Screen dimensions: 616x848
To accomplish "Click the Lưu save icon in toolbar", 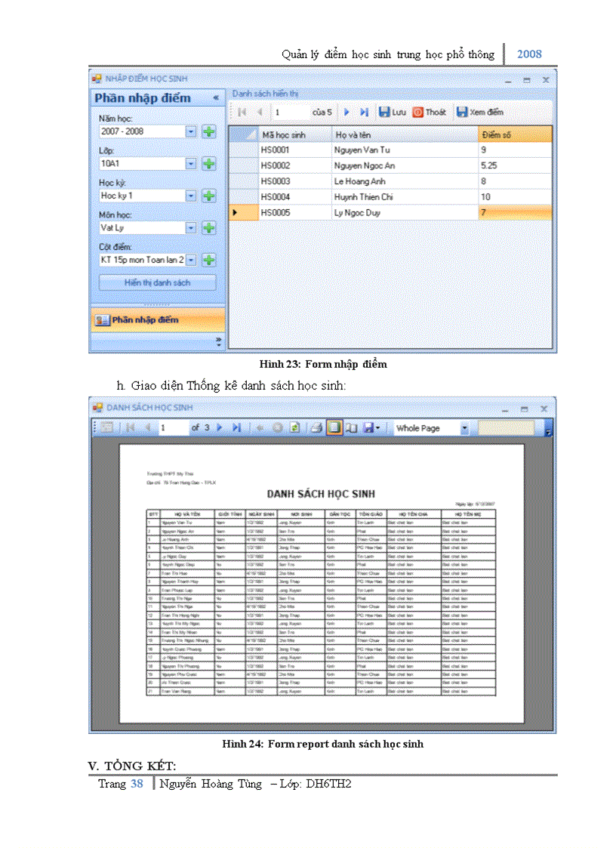I will click(384, 112).
